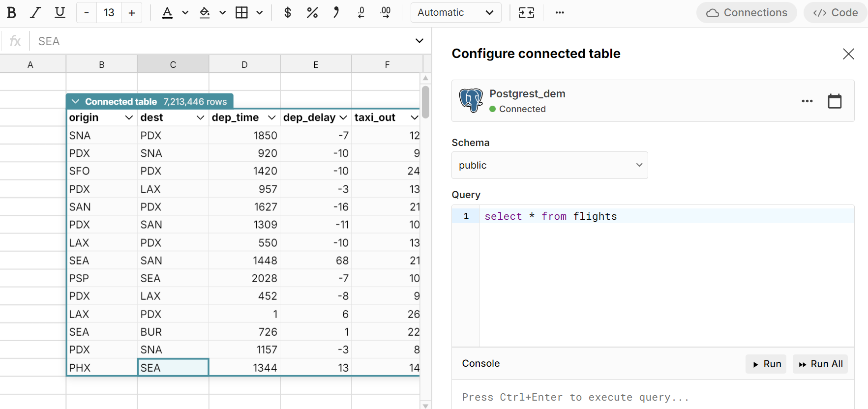Click the decrease decimal places icon
This screenshot has width=868, height=409.
tap(361, 13)
